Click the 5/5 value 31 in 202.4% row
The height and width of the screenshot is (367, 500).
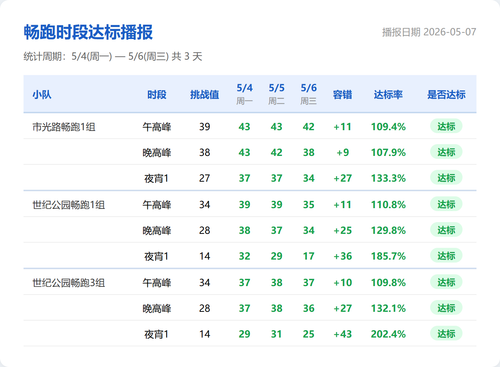[276, 334]
